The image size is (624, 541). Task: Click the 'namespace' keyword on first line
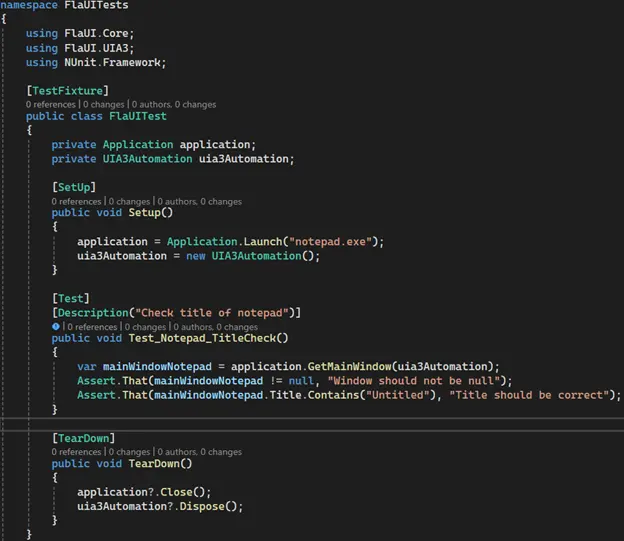click(29, 5)
